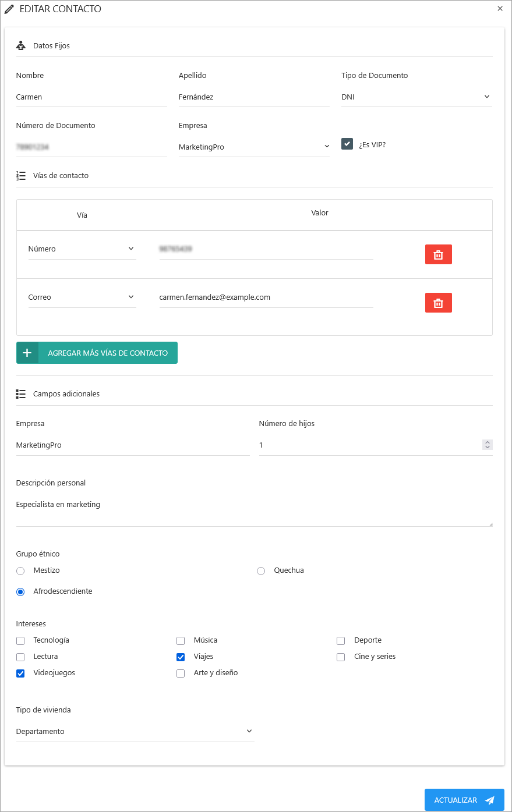
Task: Open the Tipo de vivienda dropdown
Action: 135,732
